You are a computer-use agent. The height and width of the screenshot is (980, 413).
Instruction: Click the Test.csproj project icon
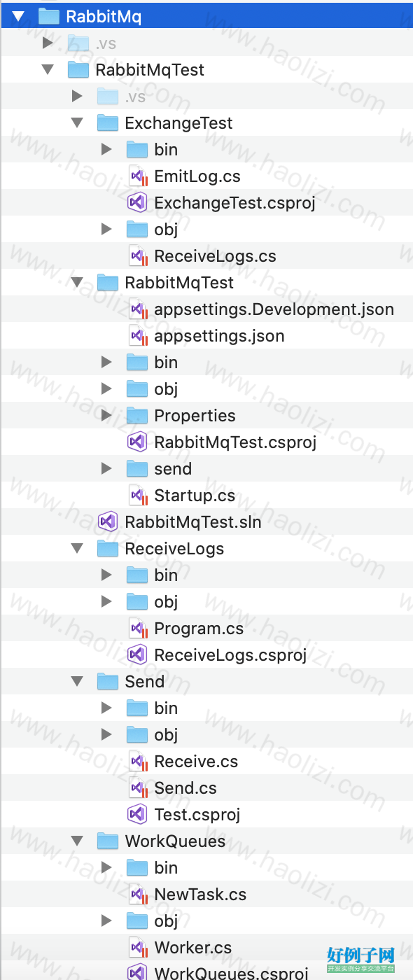coord(137,815)
